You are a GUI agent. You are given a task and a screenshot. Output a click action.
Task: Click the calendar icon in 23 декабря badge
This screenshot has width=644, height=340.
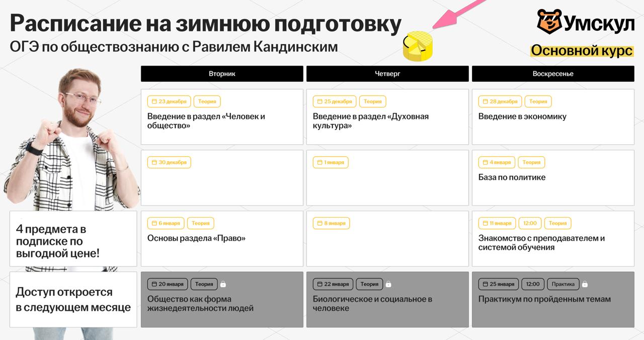pos(154,102)
